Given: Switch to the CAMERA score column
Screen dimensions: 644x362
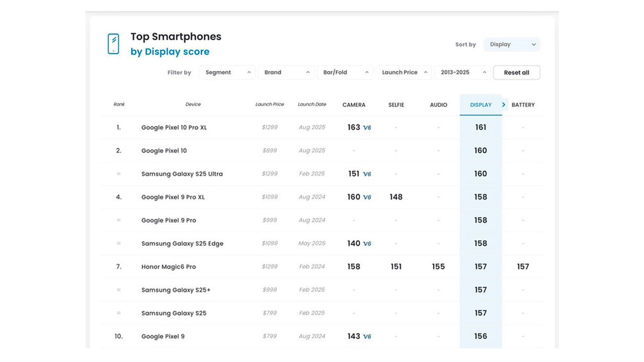Looking at the screenshot, I should point(354,105).
